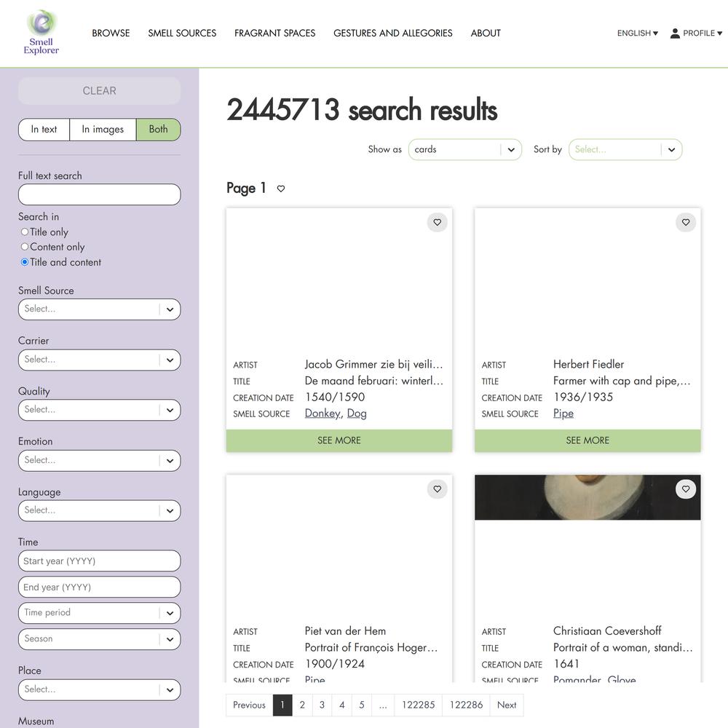Image resolution: width=728 pixels, height=728 pixels.
Task: Click the '2445713 search results' heading
Action: [362, 110]
